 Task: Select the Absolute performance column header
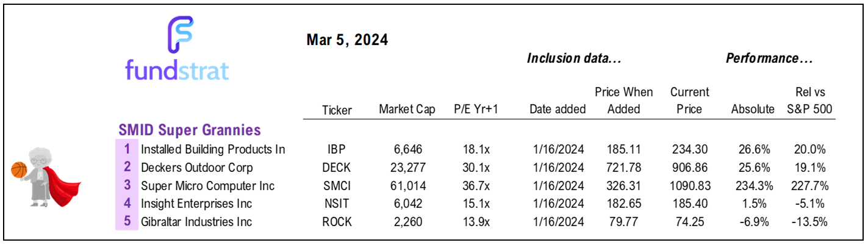click(753, 110)
